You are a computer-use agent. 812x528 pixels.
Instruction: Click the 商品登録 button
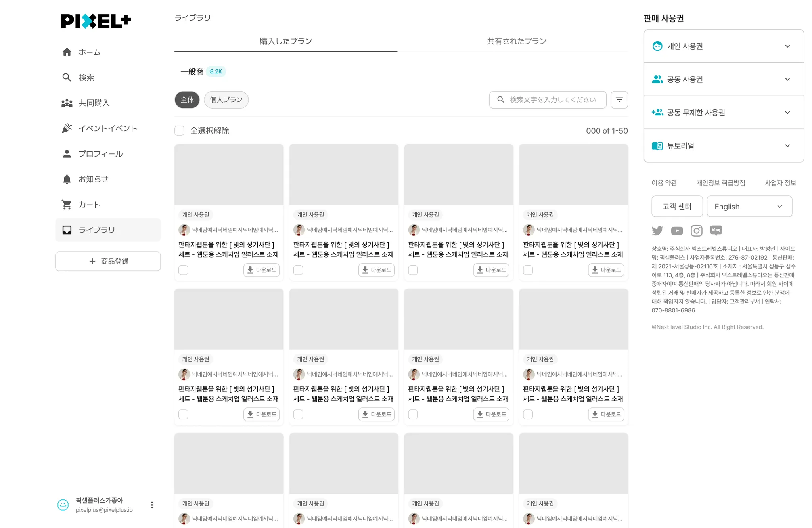(x=108, y=261)
